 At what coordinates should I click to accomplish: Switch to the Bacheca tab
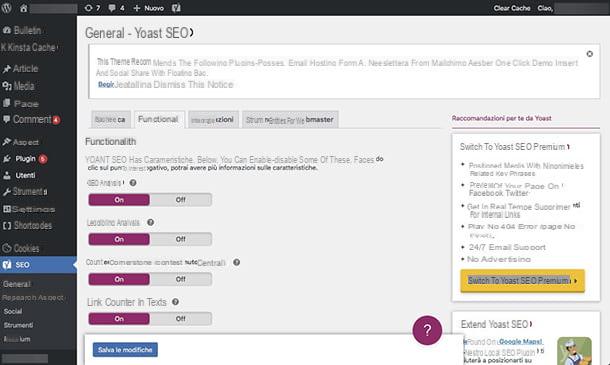click(x=110, y=119)
